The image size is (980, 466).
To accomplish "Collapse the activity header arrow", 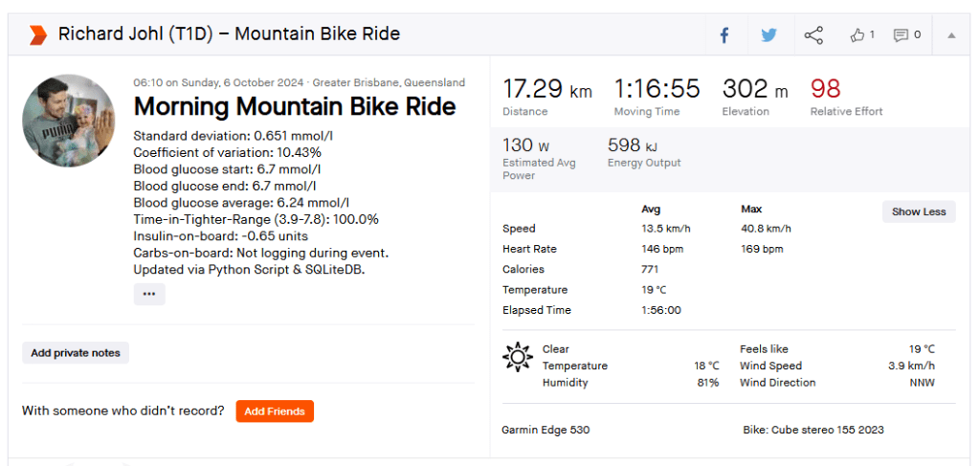I will 951,35.
